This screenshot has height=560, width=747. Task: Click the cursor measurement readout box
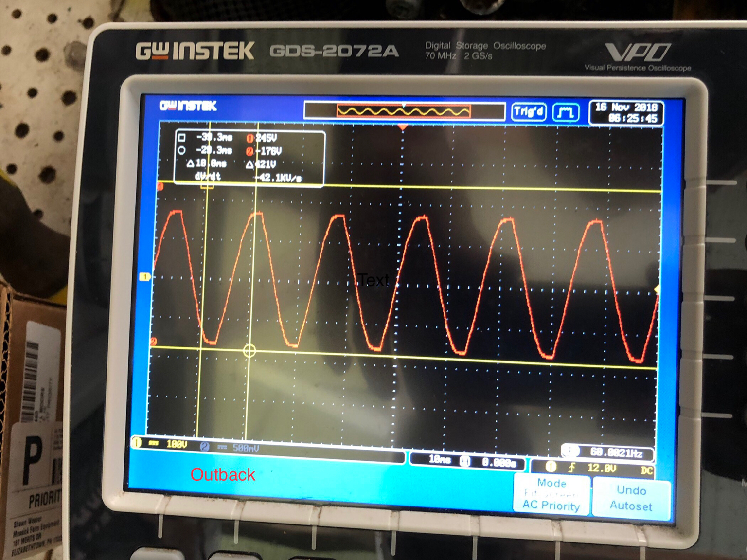[x=249, y=157]
